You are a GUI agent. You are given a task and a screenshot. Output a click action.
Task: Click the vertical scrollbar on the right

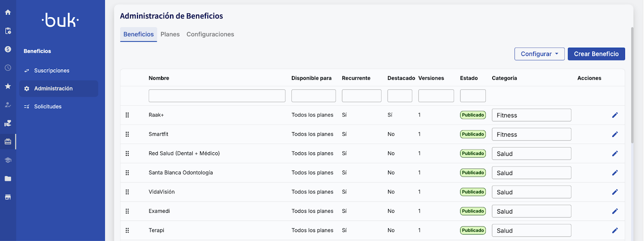[x=632, y=85]
